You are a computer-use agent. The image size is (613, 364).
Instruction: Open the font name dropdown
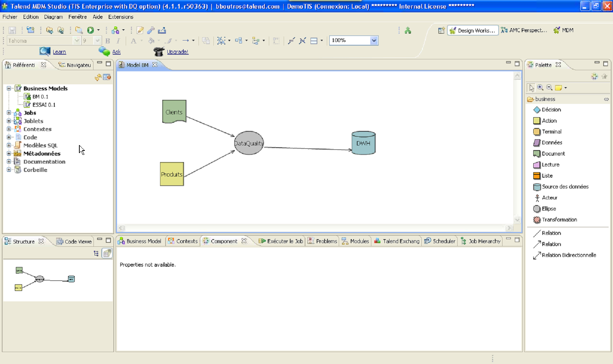(x=76, y=41)
